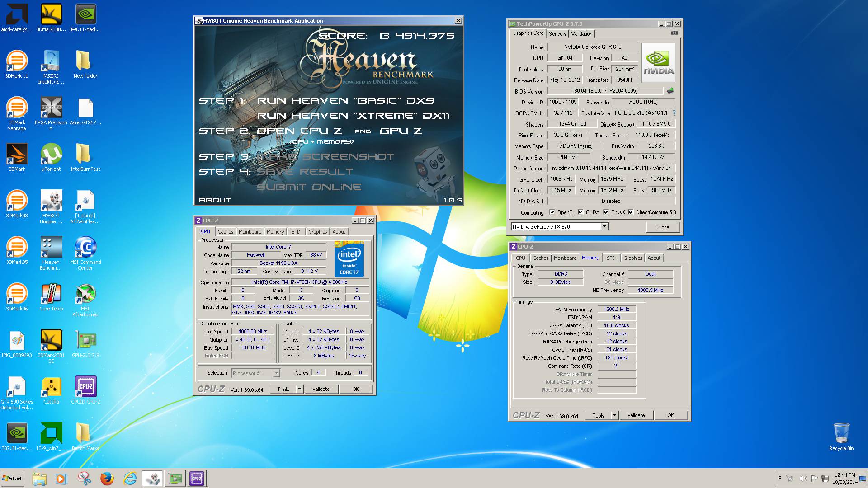Expand Tools dropdown arrow in Memory CPU-Z window
The width and height of the screenshot is (868, 488).
click(x=614, y=415)
